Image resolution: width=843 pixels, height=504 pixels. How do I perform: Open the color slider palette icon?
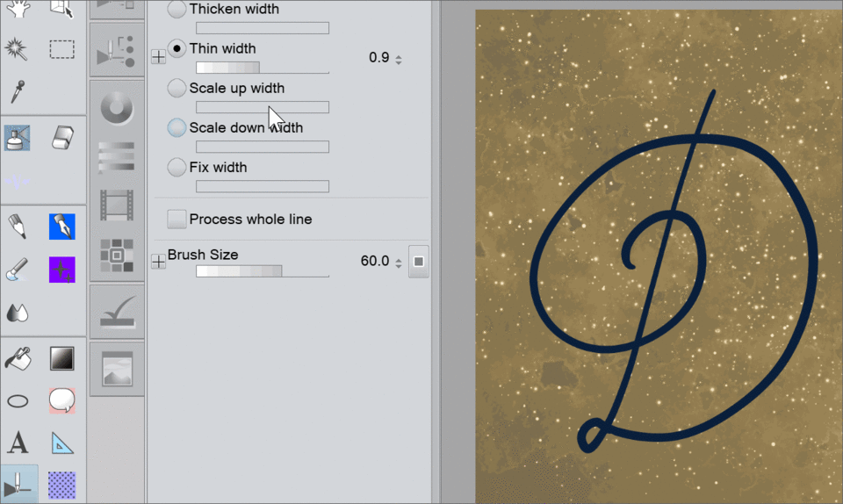click(x=117, y=156)
